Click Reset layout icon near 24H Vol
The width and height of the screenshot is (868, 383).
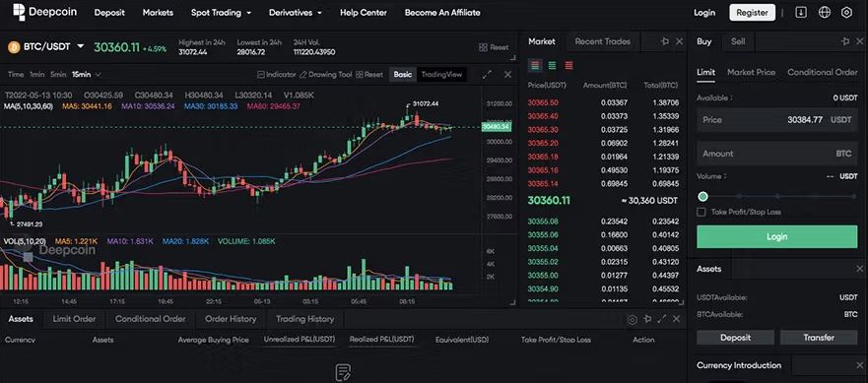pos(483,47)
